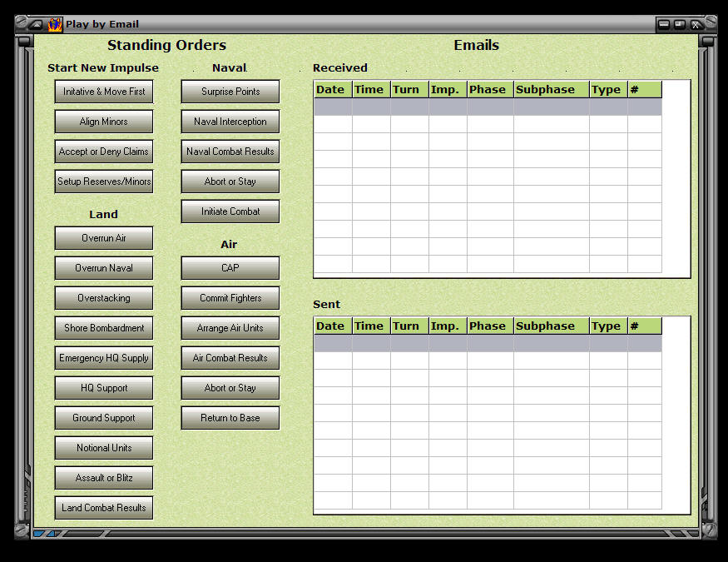This screenshot has height=562, width=728.
Task: Open the Align Minors standing order
Action: tap(104, 122)
